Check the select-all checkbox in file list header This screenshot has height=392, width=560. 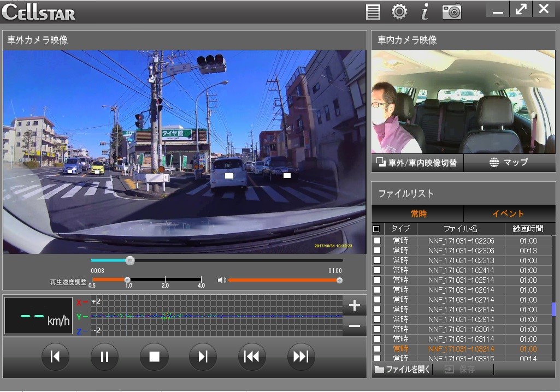click(x=376, y=229)
